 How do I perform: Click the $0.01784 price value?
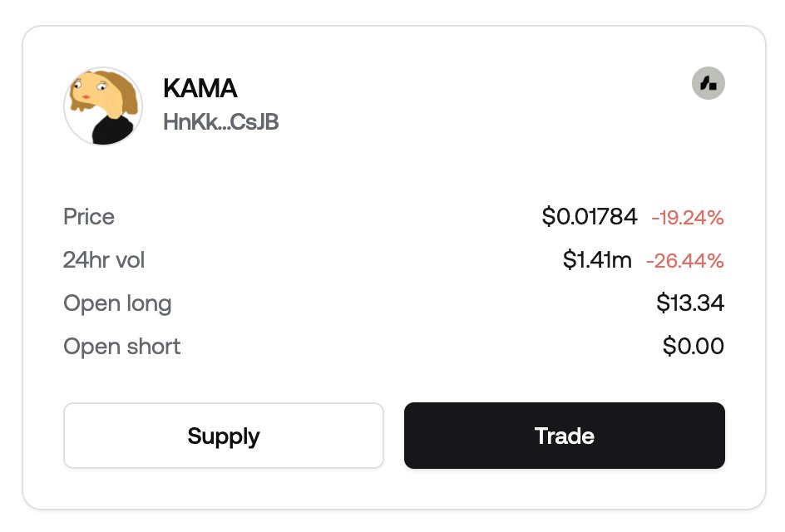(590, 217)
